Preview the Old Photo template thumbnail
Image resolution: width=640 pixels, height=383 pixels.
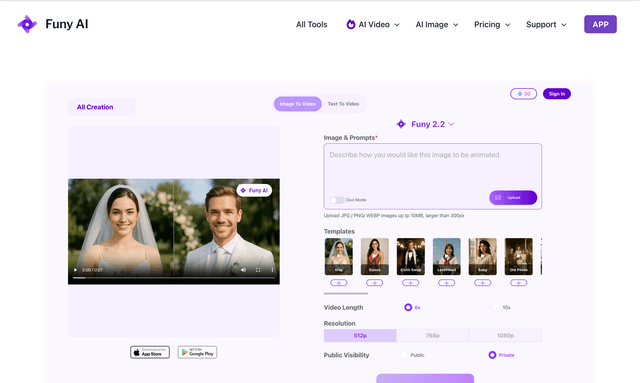[519, 256]
